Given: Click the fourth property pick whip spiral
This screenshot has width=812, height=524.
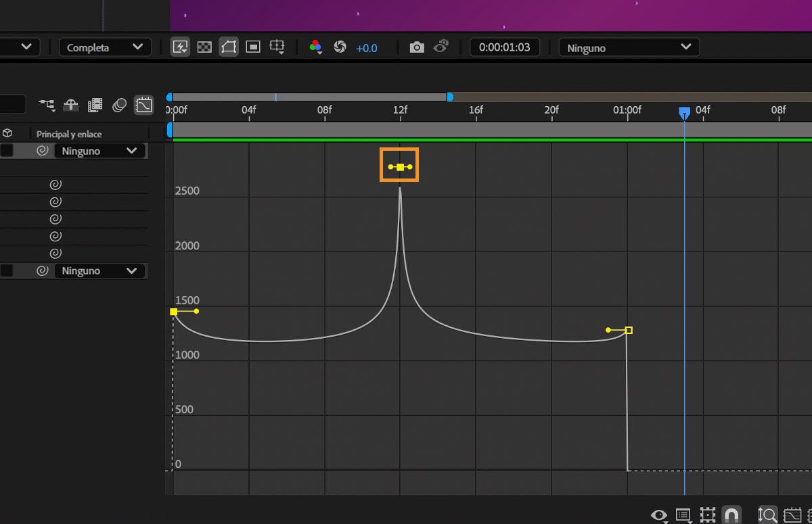Looking at the screenshot, I should coord(56,236).
